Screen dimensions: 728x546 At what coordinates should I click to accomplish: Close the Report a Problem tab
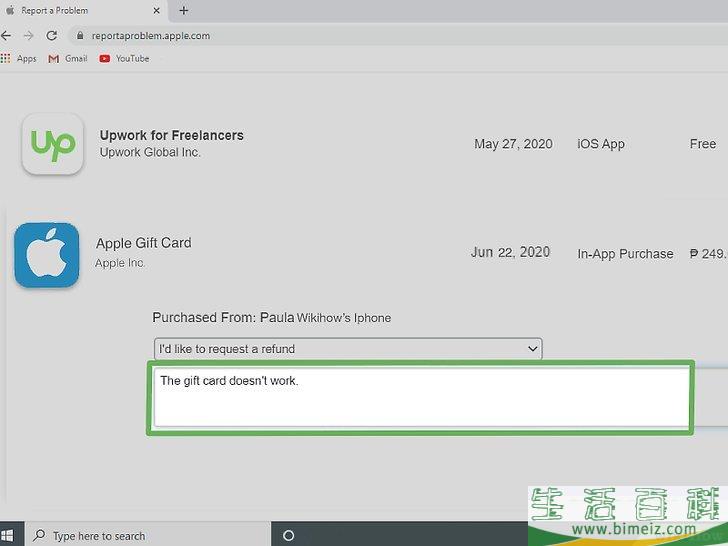pos(156,10)
